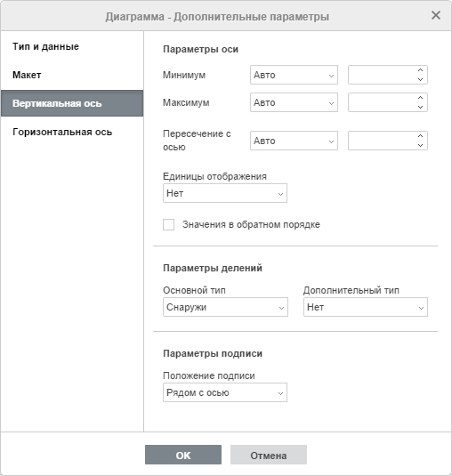Confirm settings with the OK button

point(183,455)
